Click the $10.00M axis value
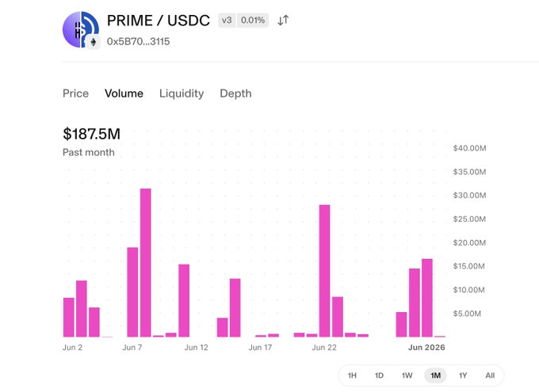Screen dimensions: 539x392 coord(469,290)
